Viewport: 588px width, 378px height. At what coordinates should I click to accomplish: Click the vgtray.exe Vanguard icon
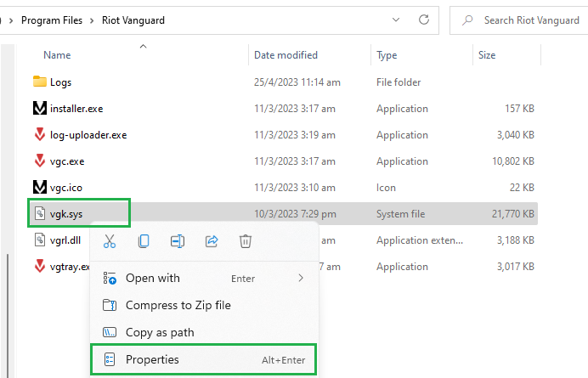(40, 266)
